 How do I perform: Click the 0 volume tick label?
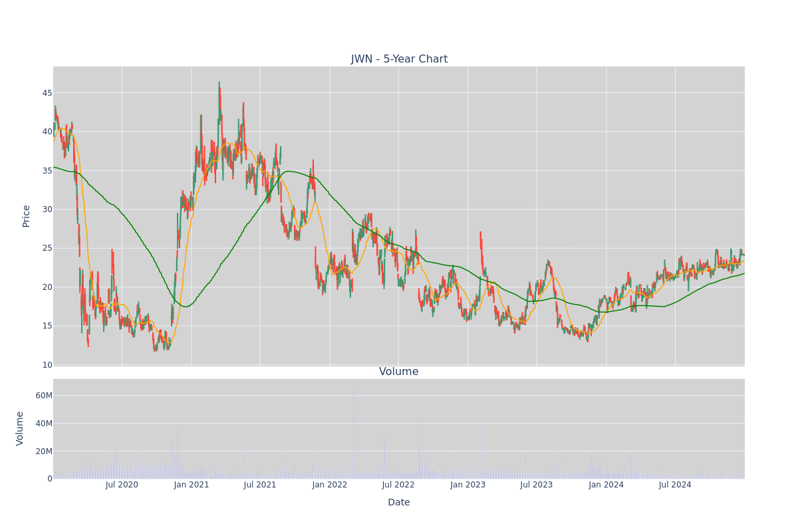[49, 479]
